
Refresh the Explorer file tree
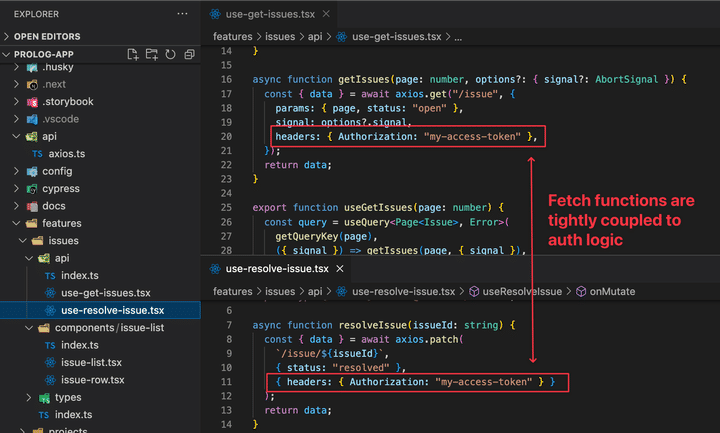pyautogui.click(x=170, y=54)
